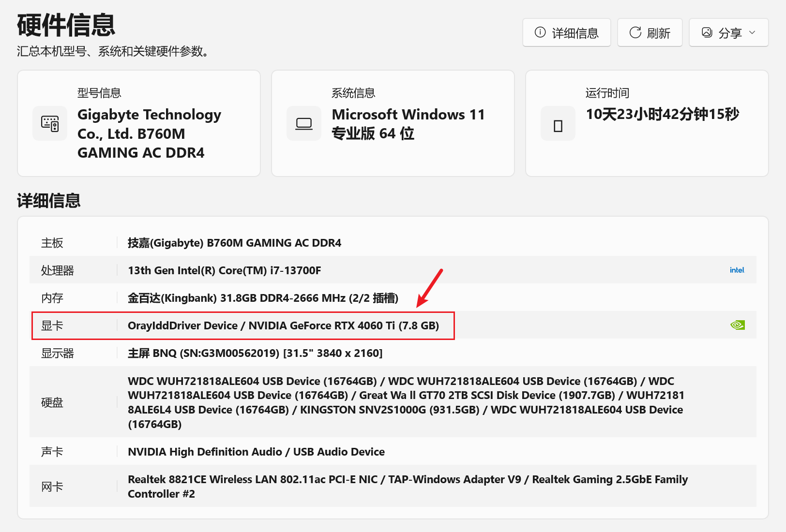
Task: Click the icon in 运行时间 card
Action: point(558,126)
